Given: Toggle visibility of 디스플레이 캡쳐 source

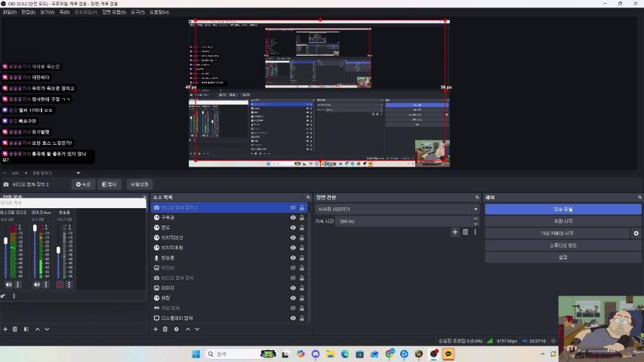Looking at the screenshot, I should click(293, 318).
